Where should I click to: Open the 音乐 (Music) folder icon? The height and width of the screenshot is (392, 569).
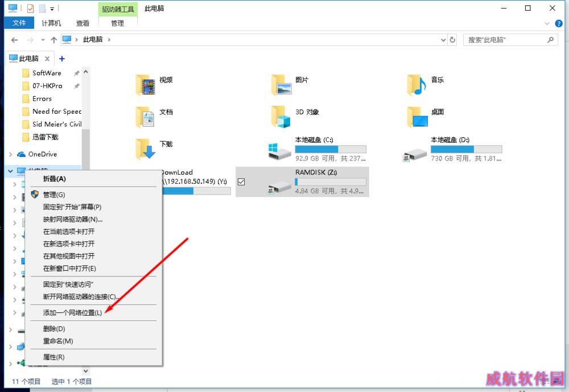[x=417, y=85]
